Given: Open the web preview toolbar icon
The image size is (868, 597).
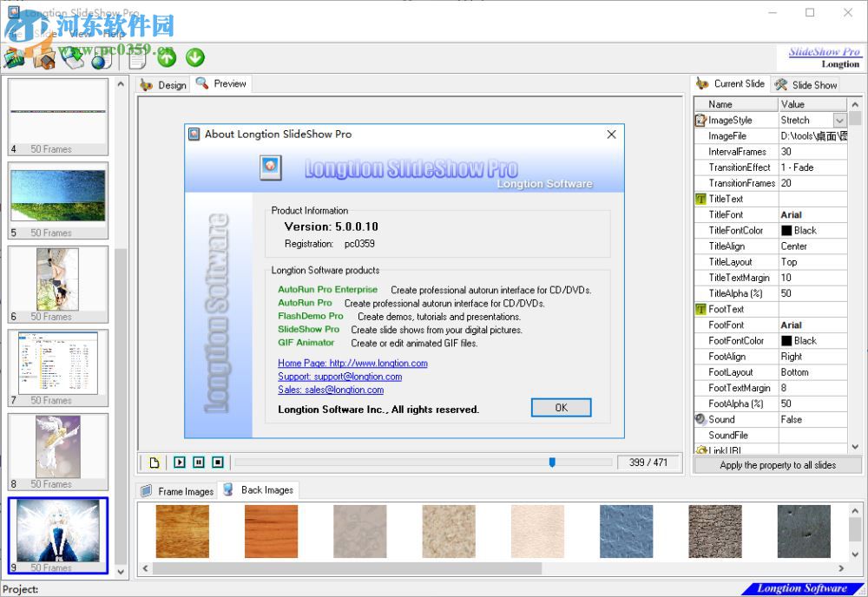Looking at the screenshot, I should 136,58.
